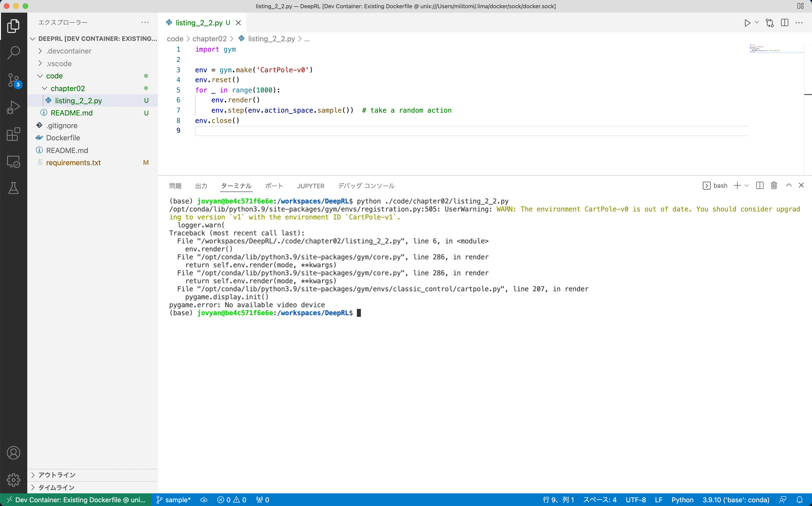Open the Search view in activity bar

click(13, 53)
